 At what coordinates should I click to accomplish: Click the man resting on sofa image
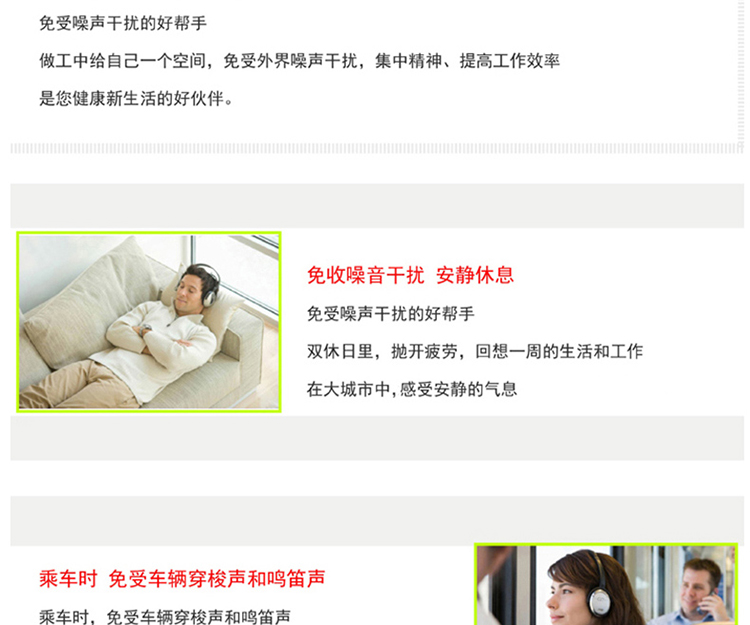click(x=149, y=322)
